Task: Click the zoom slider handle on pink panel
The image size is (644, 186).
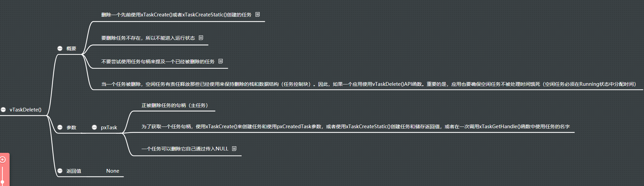Action: (x=2, y=182)
